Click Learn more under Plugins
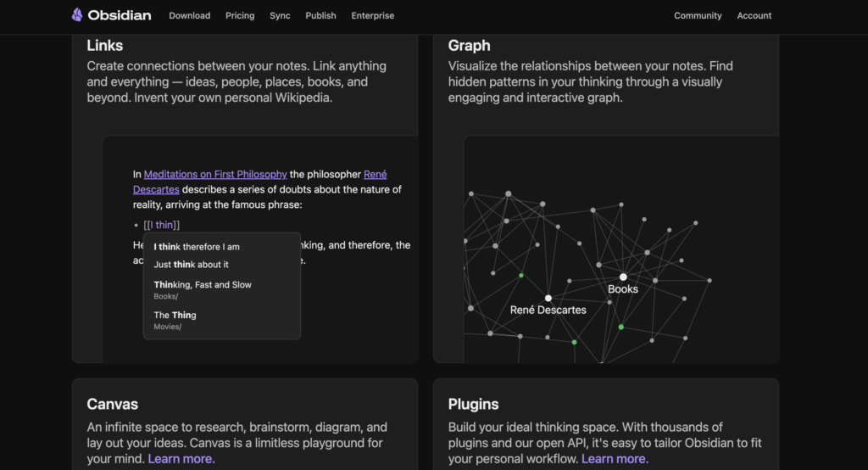 point(615,459)
